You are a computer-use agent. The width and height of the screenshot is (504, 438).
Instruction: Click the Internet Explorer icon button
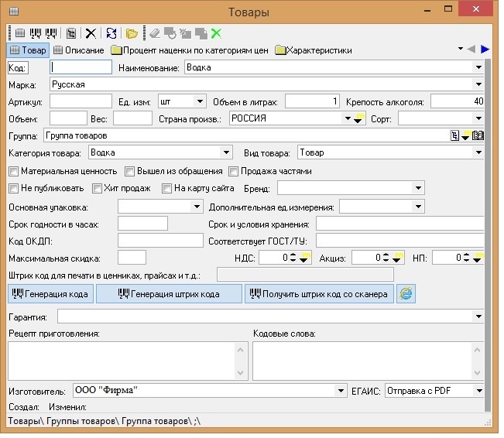(406, 294)
